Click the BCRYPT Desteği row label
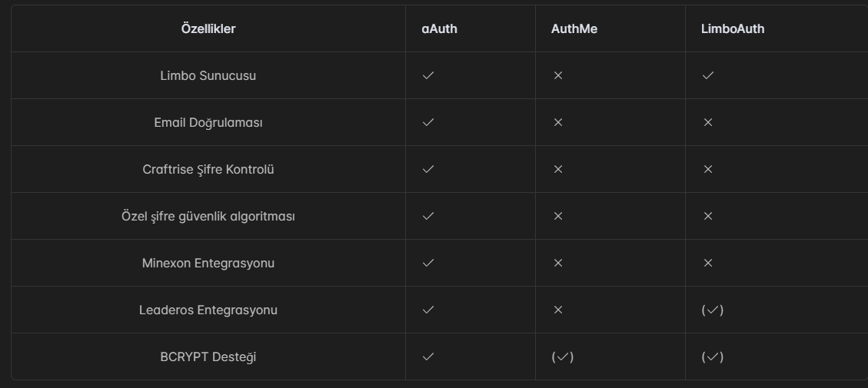The image size is (868, 388). tap(208, 357)
